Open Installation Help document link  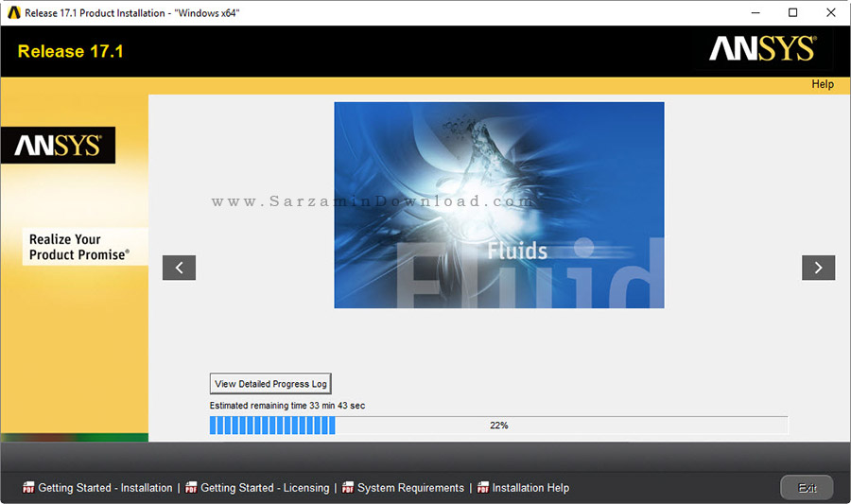(530, 488)
